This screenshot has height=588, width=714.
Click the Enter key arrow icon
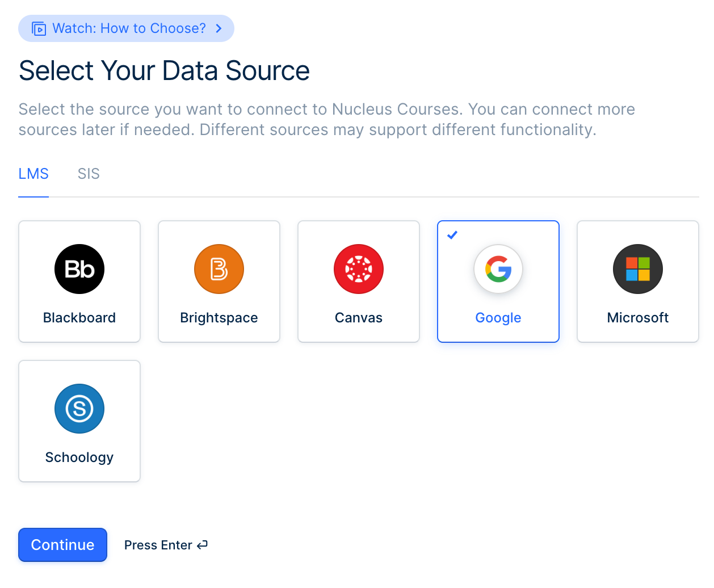(203, 545)
